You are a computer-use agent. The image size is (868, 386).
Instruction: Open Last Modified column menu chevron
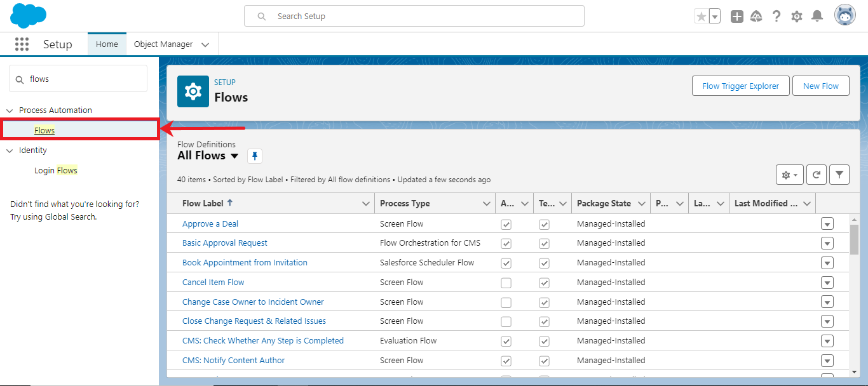(807, 204)
